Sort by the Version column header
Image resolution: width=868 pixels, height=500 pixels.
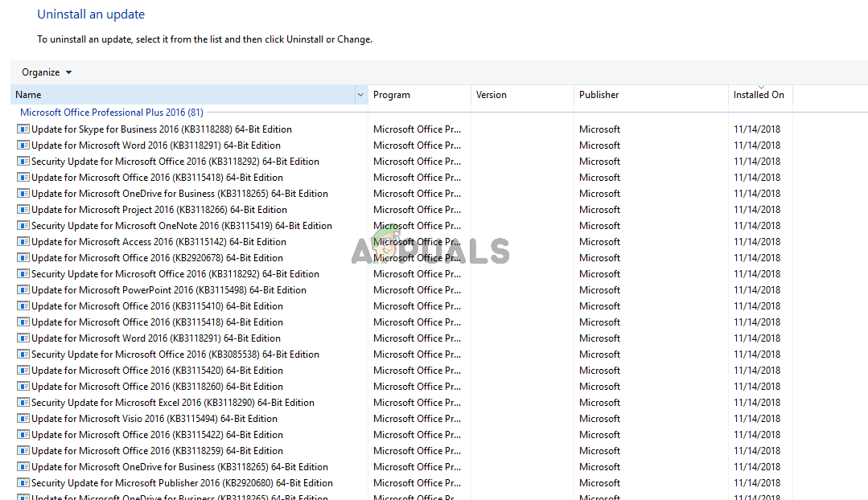522,95
